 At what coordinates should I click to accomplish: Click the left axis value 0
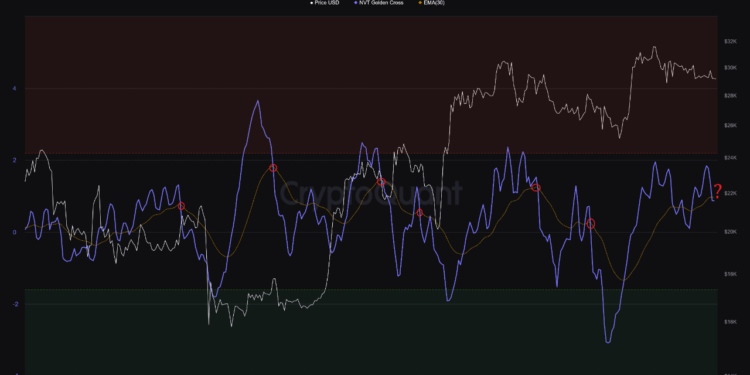[15, 232]
